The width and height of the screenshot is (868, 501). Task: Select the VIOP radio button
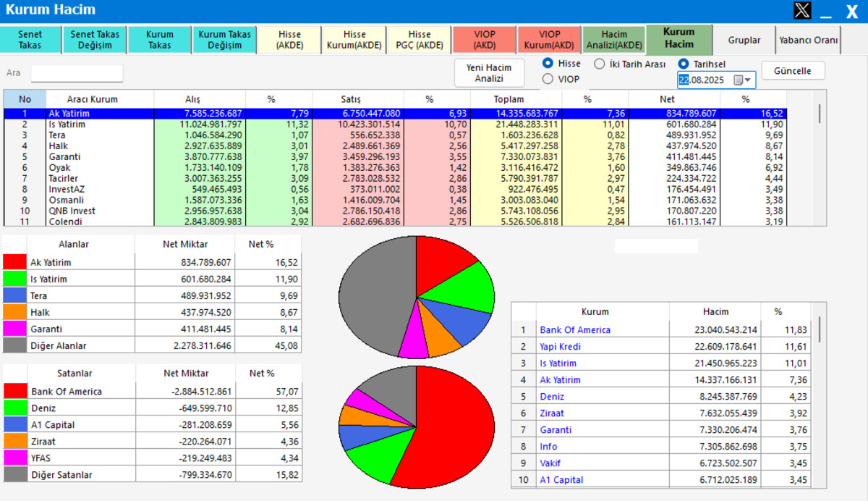[x=548, y=79]
